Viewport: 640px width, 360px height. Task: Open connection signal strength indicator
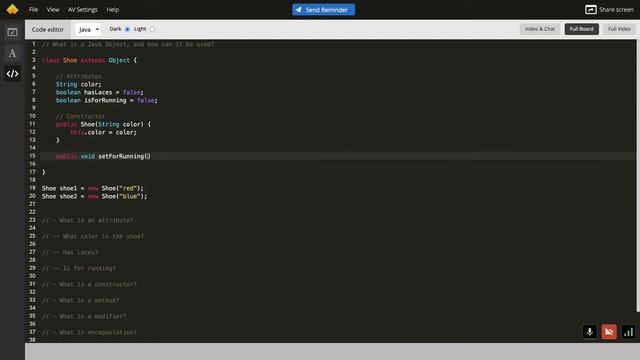629,332
